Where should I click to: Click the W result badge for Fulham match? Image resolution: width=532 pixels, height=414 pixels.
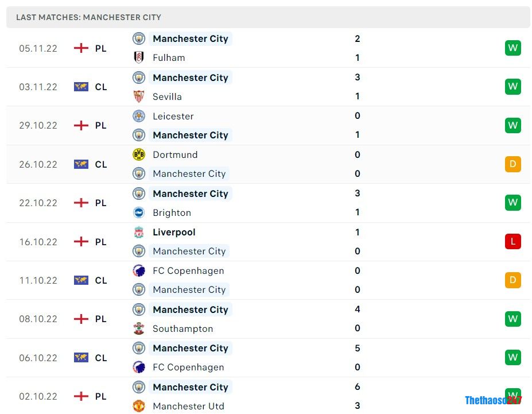(x=512, y=48)
